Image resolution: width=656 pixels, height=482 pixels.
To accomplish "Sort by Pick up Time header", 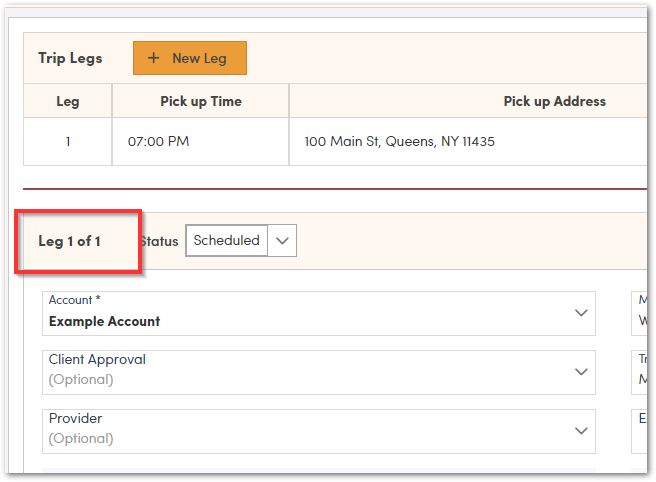I will point(201,101).
